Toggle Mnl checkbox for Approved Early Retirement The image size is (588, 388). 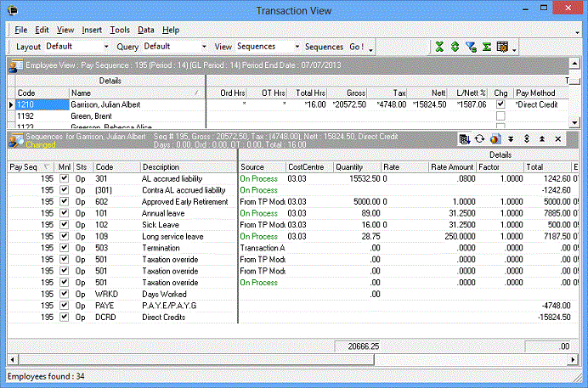coord(64,201)
